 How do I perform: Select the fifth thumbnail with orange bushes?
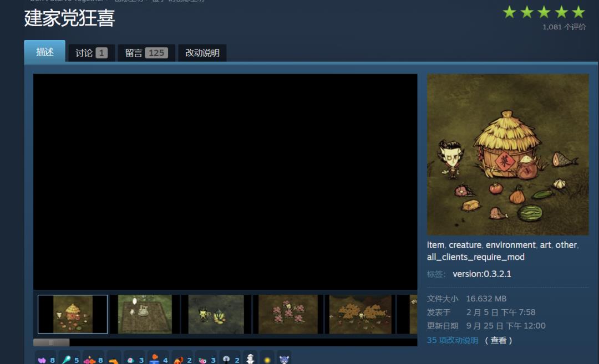[x=359, y=314]
